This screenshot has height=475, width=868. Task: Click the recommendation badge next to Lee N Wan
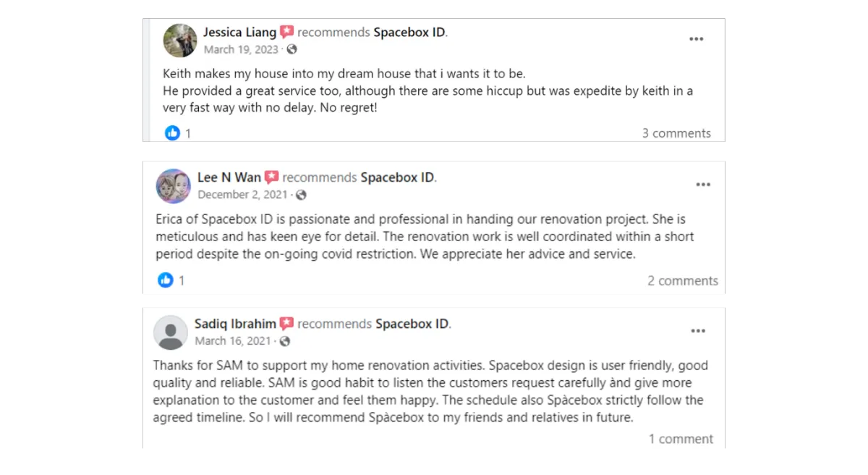[x=271, y=177]
